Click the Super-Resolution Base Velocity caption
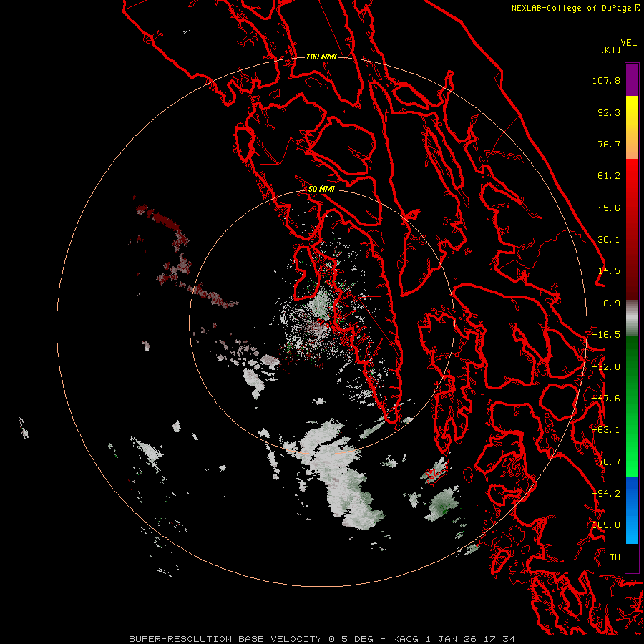This screenshot has width=644, height=644. point(321,639)
